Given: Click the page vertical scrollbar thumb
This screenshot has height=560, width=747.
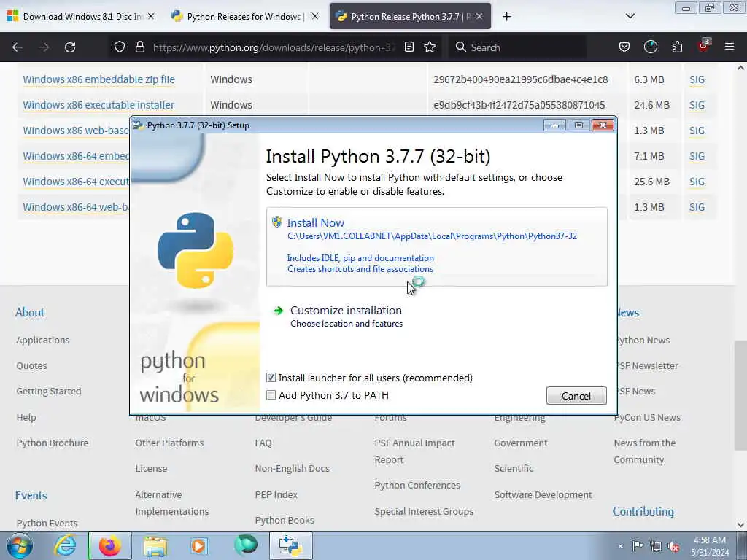Looking at the screenshot, I should pos(740,395).
